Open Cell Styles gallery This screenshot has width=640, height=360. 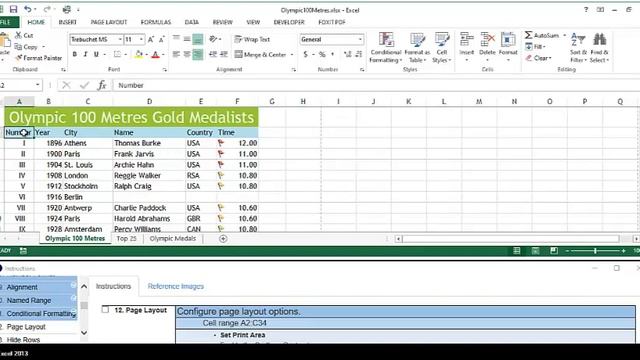coord(442,48)
